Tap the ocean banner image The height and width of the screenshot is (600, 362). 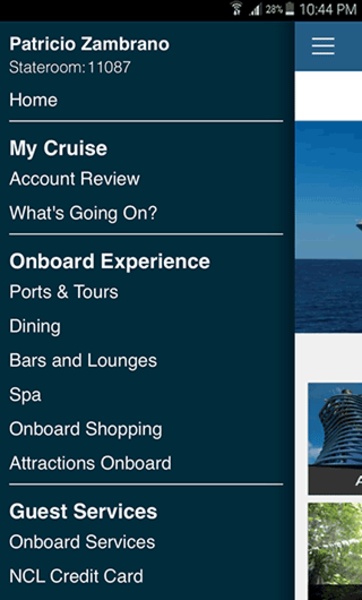click(x=328, y=227)
